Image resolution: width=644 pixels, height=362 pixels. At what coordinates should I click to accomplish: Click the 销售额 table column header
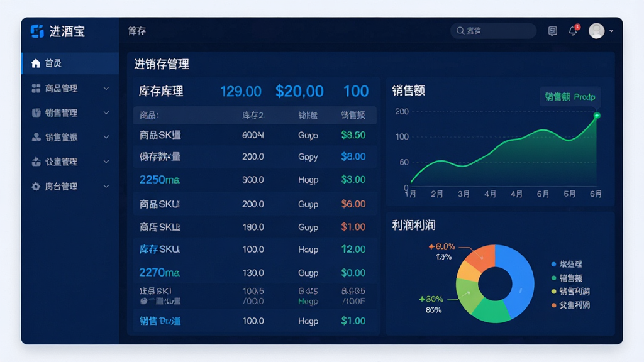353,116
